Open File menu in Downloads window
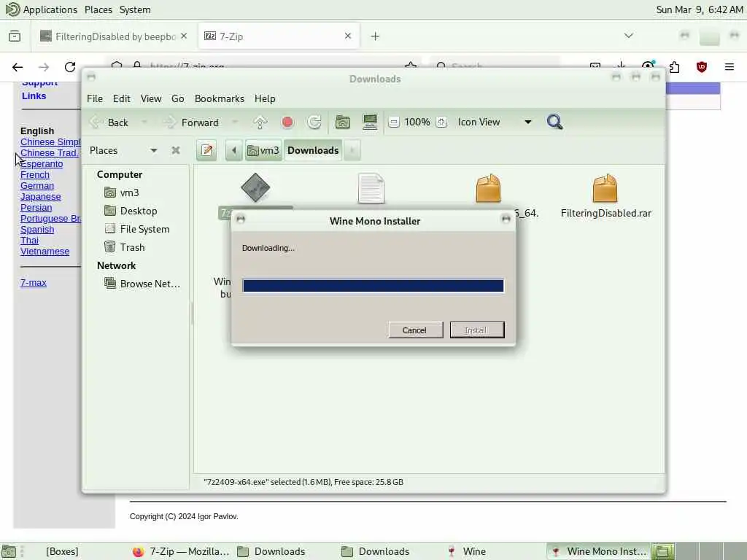 click(95, 98)
